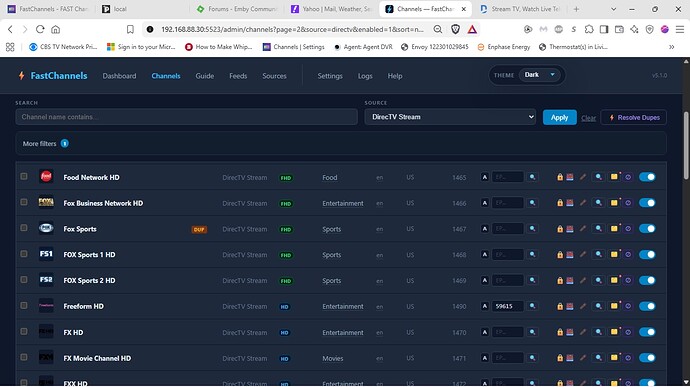Click the magnifier beside the EPG field in FX Movie Channel HD row

532,358
